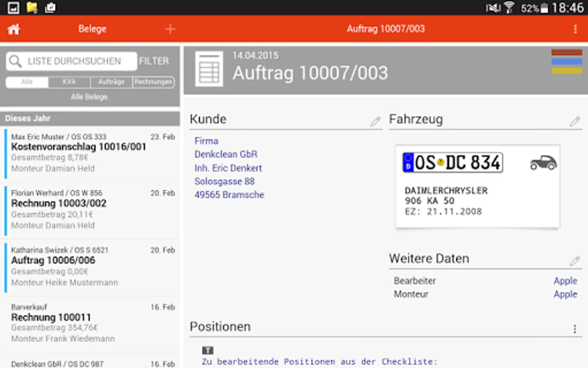Open the gallery notification icon in status bar
Viewport: 588px width, 368px height.
[x=13, y=8]
